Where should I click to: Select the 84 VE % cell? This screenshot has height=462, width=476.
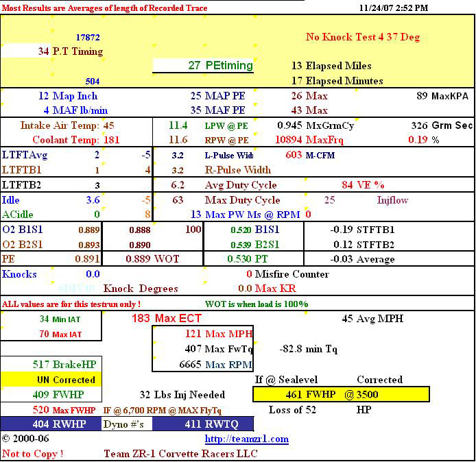click(363, 185)
